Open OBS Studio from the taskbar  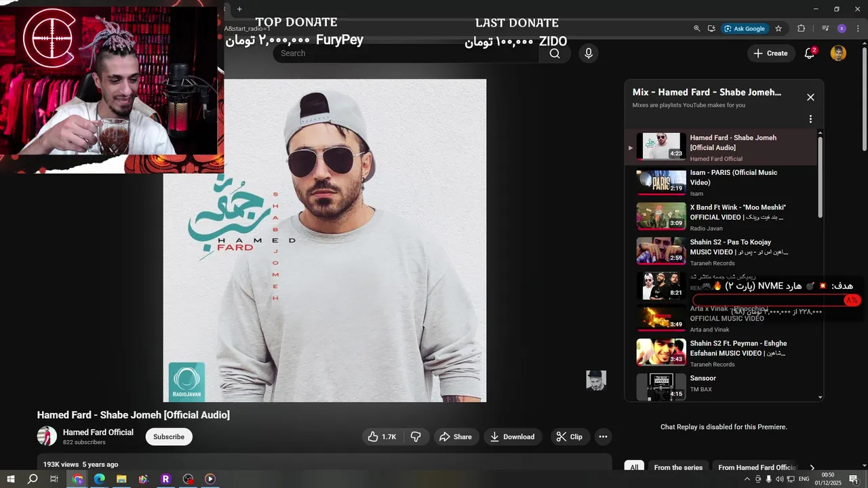pos(188,479)
